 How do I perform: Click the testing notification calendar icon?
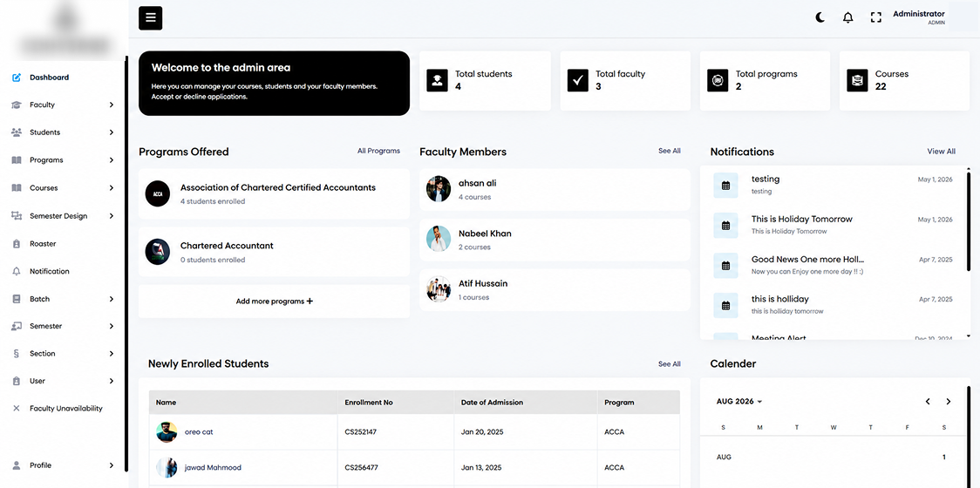click(725, 186)
